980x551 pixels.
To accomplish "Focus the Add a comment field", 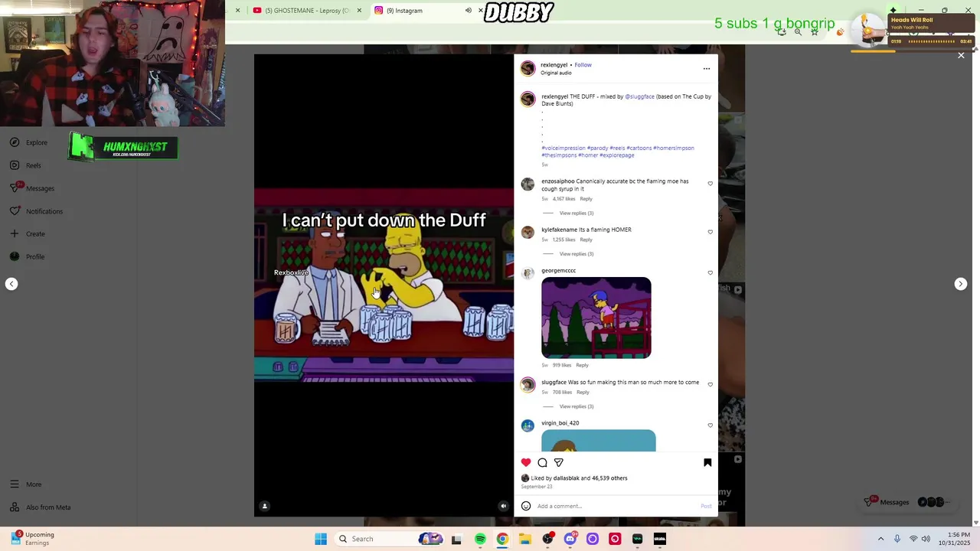I will pos(616,506).
